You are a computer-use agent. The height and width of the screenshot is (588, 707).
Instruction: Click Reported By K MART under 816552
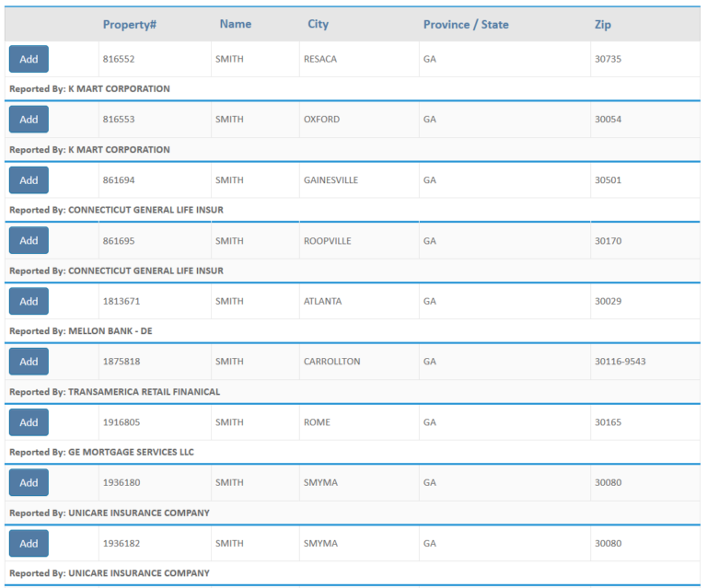click(x=89, y=88)
